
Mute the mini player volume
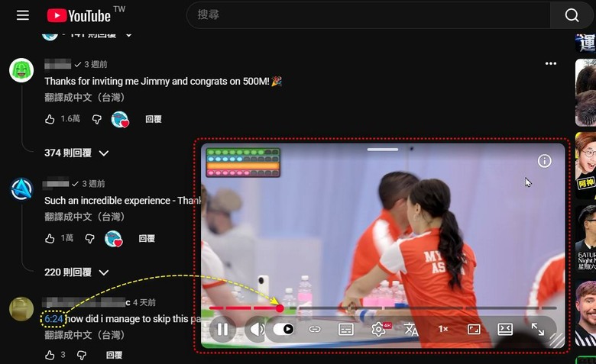tap(256, 329)
